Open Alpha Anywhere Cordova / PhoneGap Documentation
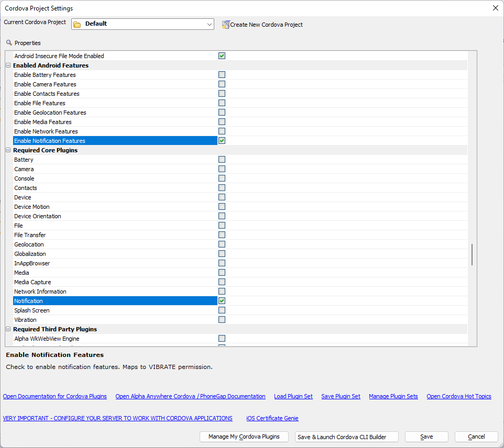The image size is (504, 448). [x=190, y=396]
